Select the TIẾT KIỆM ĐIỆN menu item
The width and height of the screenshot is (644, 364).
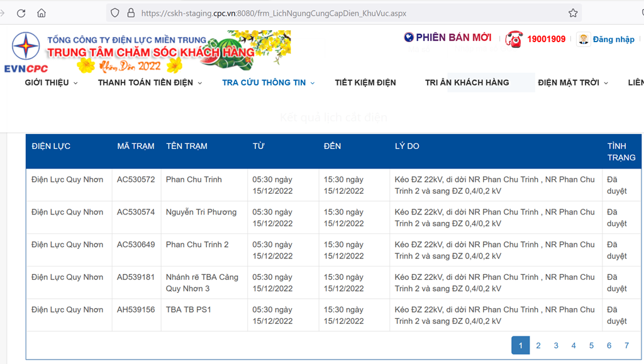click(365, 82)
